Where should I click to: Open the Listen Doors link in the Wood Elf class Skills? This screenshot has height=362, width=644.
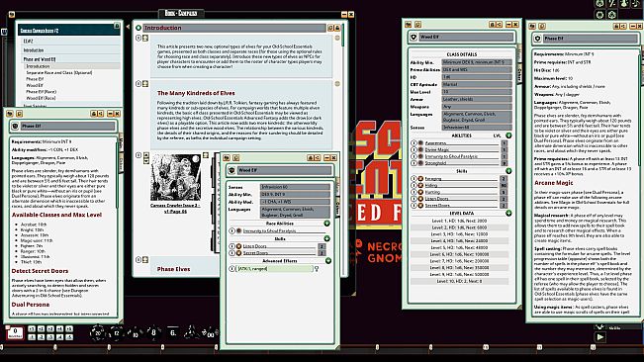(x=436, y=199)
